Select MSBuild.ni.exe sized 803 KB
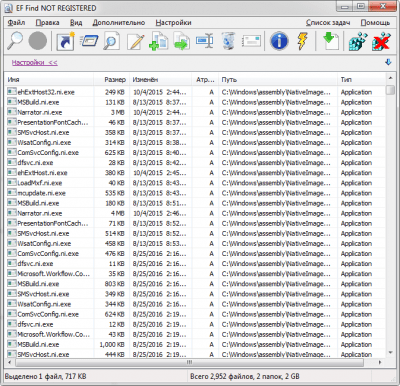 pos(38,284)
